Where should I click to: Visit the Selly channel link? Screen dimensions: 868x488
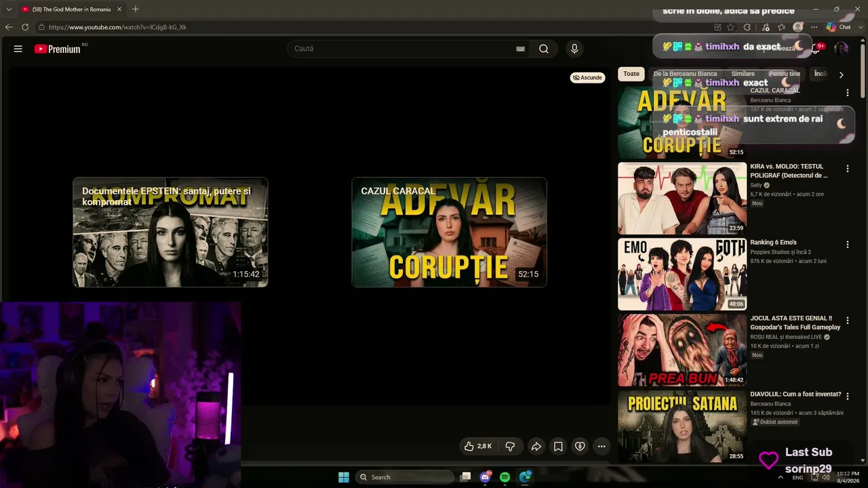tap(756, 185)
